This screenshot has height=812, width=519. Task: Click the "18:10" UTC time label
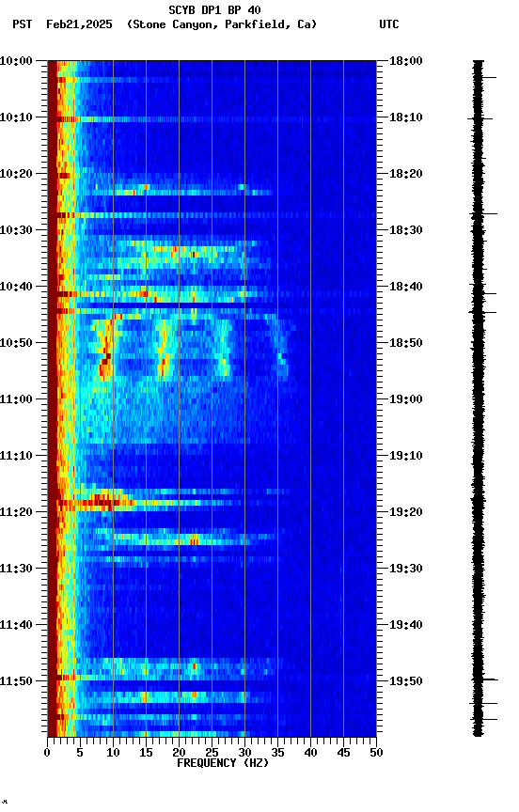pos(405,117)
